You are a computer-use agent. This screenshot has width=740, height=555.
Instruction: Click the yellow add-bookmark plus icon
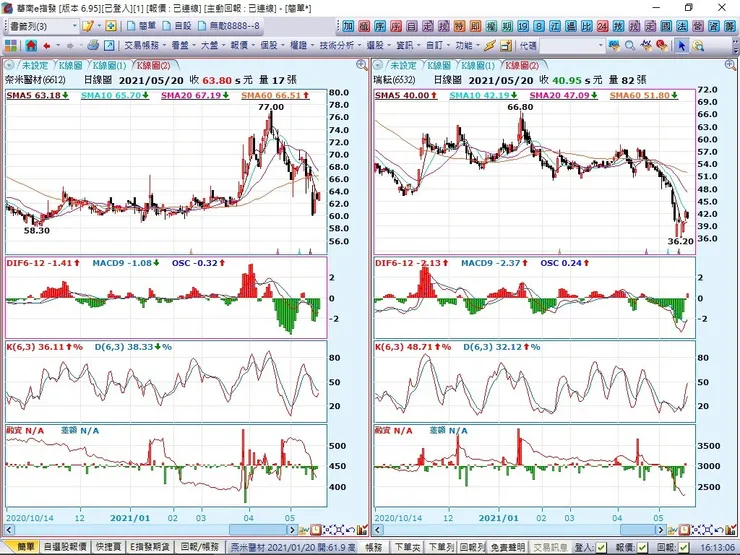point(111,26)
